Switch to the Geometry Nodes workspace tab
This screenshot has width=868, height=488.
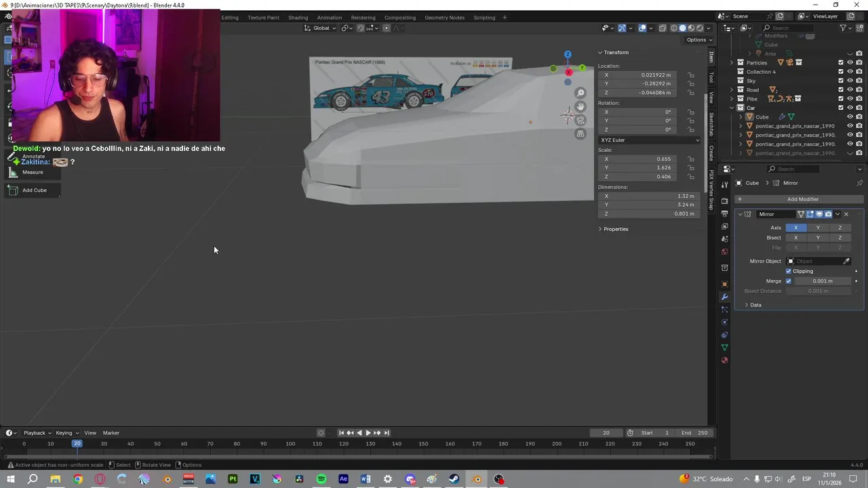coord(445,18)
